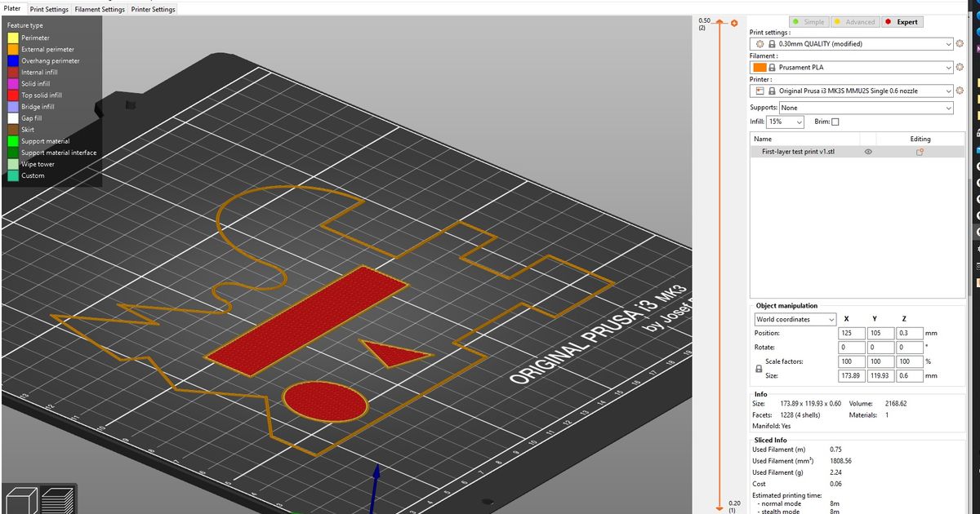Switch to Advanced mode
Viewport: 980px width, 514px height.
[854, 22]
